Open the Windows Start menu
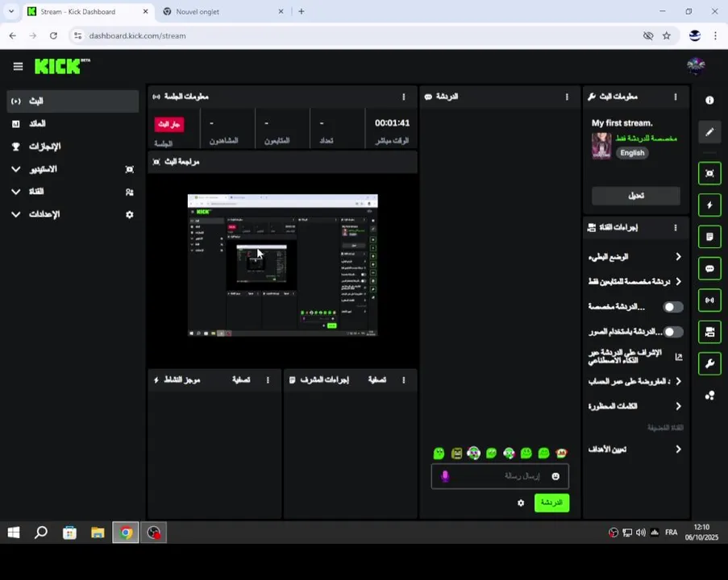The width and height of the screenshot is (728, 580). coord(14,532)
